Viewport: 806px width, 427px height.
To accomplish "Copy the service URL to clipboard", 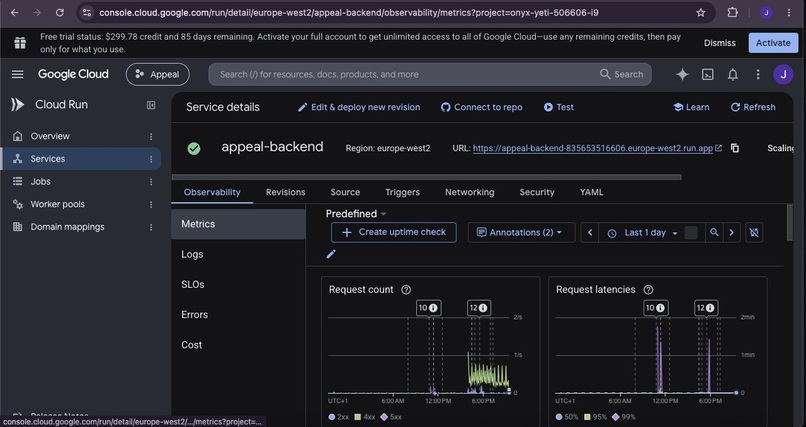I will click(x=735, y=148).
